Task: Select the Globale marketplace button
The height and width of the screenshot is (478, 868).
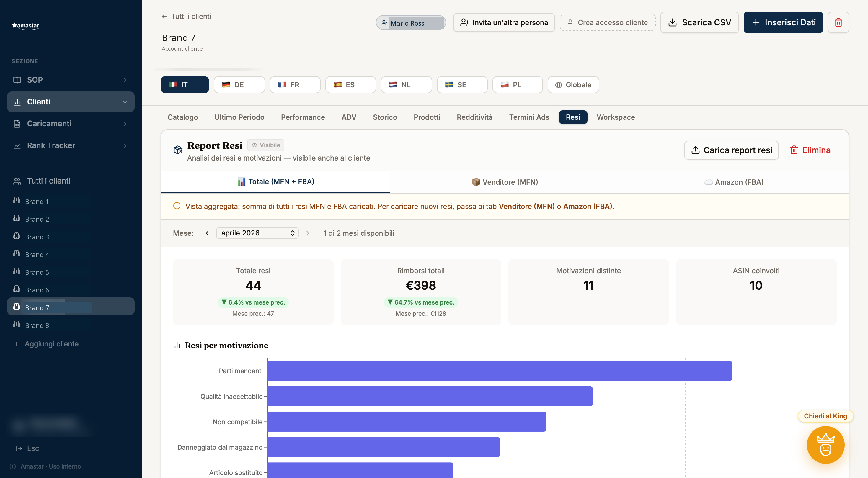Action: 573,85
